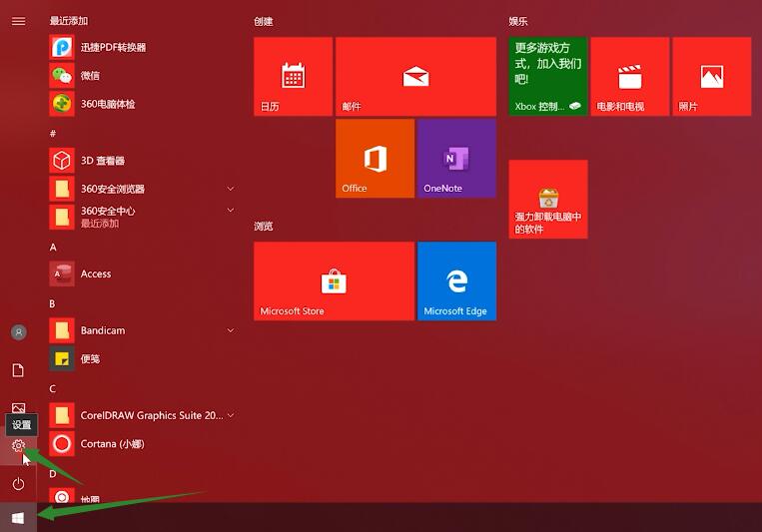Viewport: 762px width, 532px height.
Task: Open the Photos (照片) tile
Action: 711,77
